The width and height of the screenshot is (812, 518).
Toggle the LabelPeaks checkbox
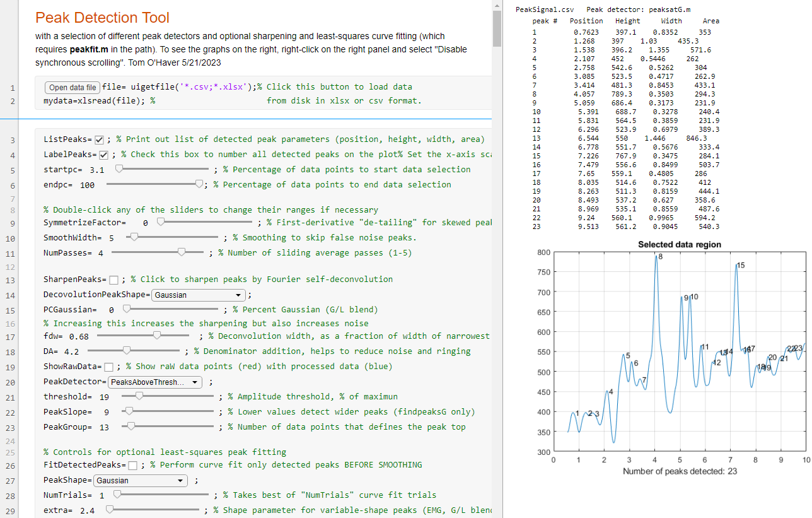point(104,155)
